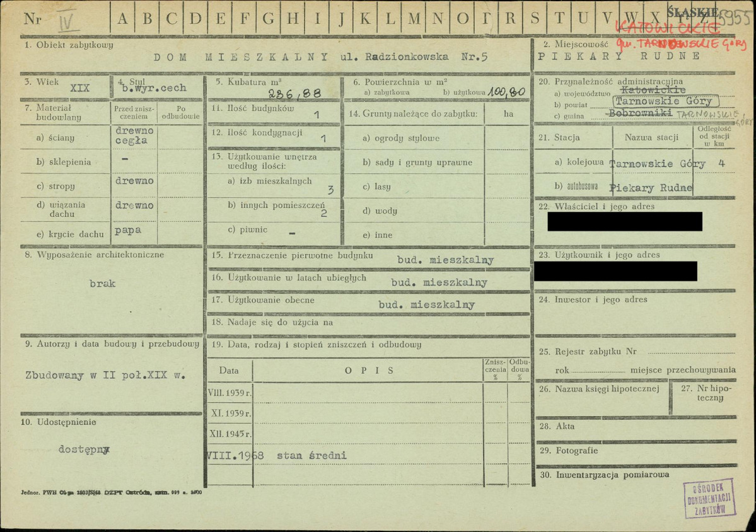Click the description "stan średni"
Screen dimensions: 756x532
(311, 455)
